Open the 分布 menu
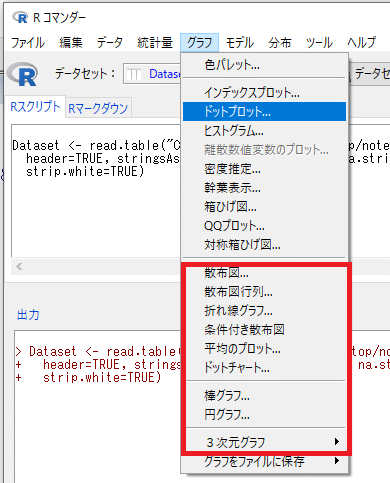390x483 pixels. (x=280, y=43)
